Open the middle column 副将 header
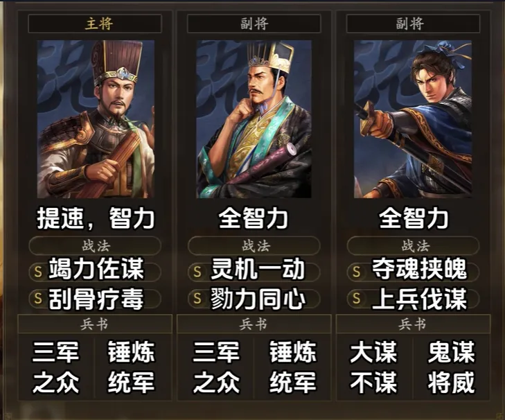 tap(254, 24)
